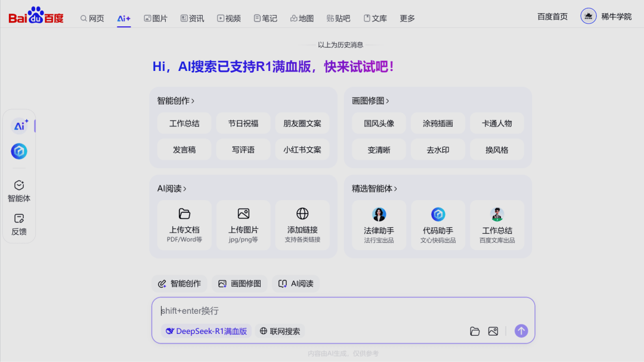Switch to the 文库 tab
This screenshot has height=362, width=644.
(x=375, y=18)
